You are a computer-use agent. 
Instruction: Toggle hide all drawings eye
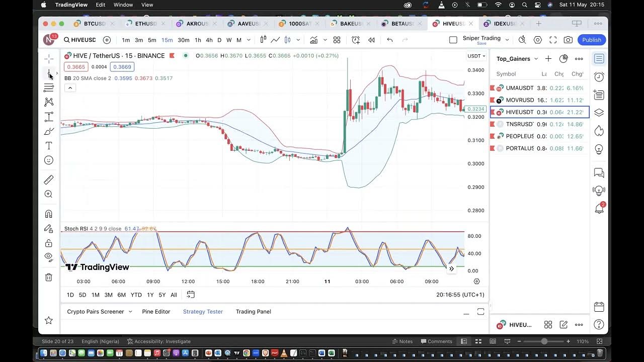tap(49, 257)
